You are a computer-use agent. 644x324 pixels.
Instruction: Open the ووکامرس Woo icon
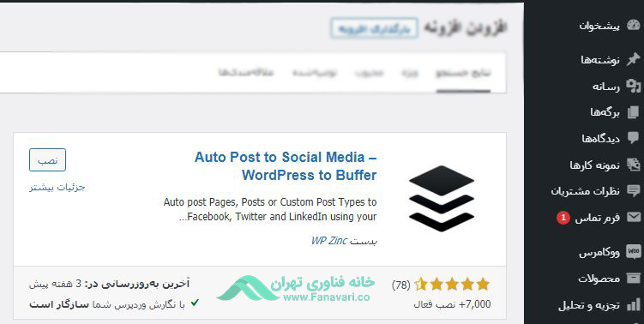click(634, 251)
